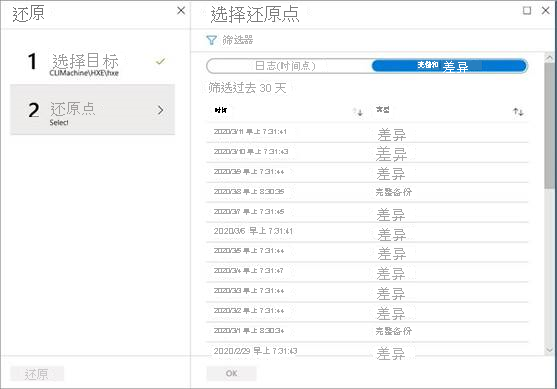
Task: Open the chevron on step 2 还原点
Action: coord(161,110)
